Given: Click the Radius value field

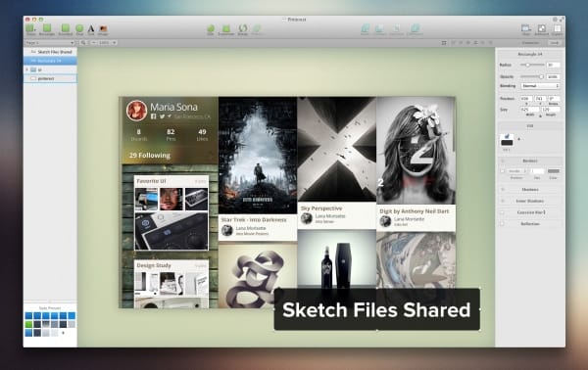Looking at the screenshot, I should pos(554,65).
